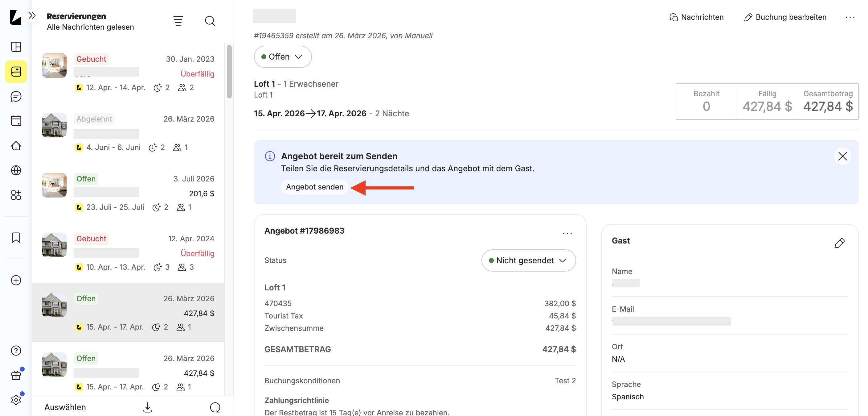Click the reservation list scrollbar
Screen dimensions: 868x416
click(229, 72)
